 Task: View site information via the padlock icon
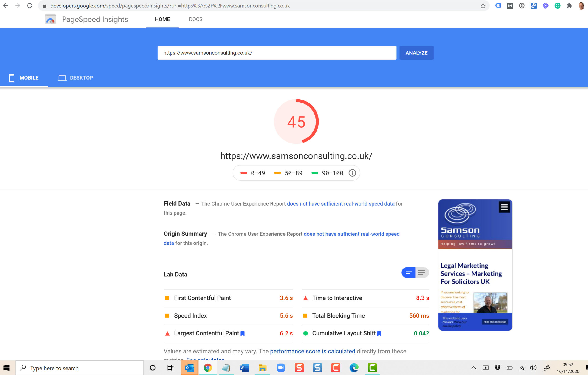pyautogui.click(x=44, y=6)
